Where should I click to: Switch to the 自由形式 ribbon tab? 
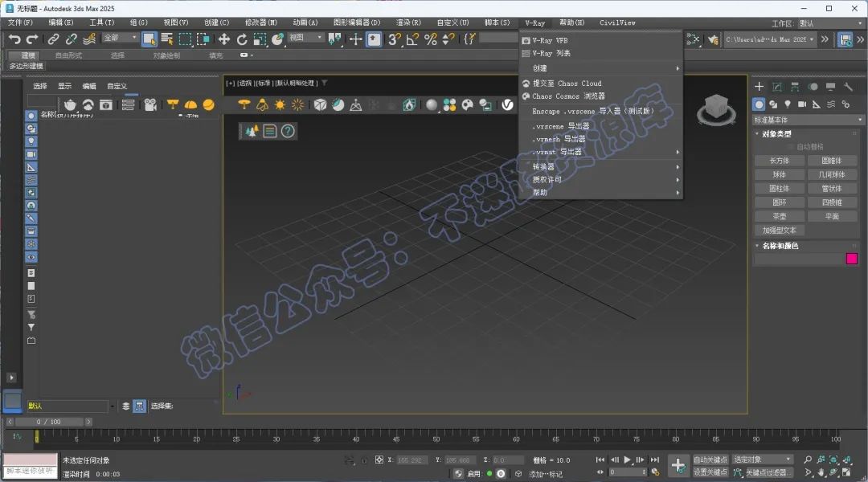click(x=68, y=55)
